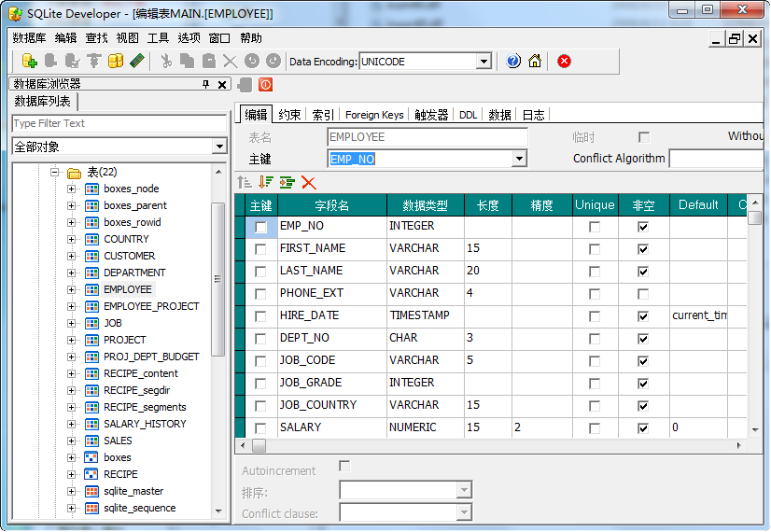Screen dimensions: 771x532
Task: Click the move field down arrow icon
Action: pos(266,183)
